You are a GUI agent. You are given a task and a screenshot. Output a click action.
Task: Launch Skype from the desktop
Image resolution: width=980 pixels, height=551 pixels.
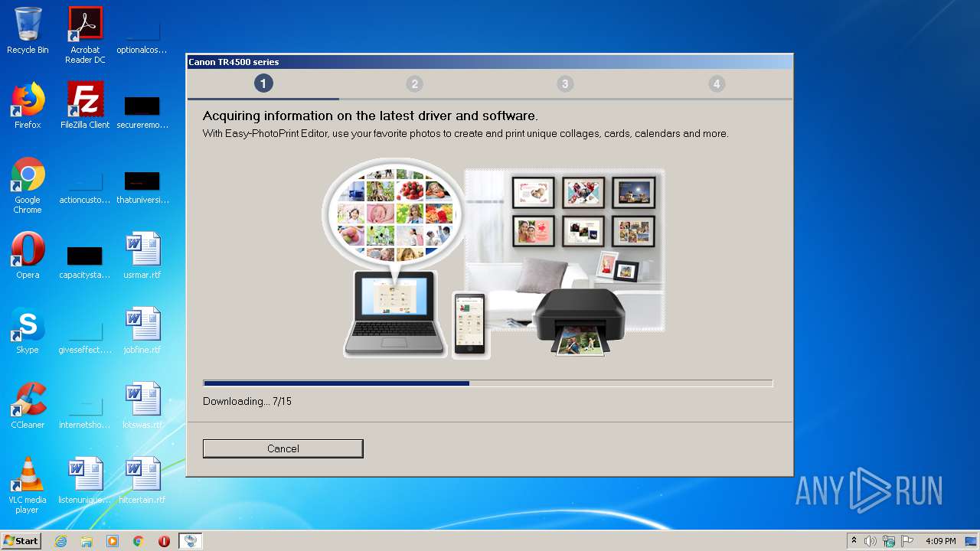(28, 331)
